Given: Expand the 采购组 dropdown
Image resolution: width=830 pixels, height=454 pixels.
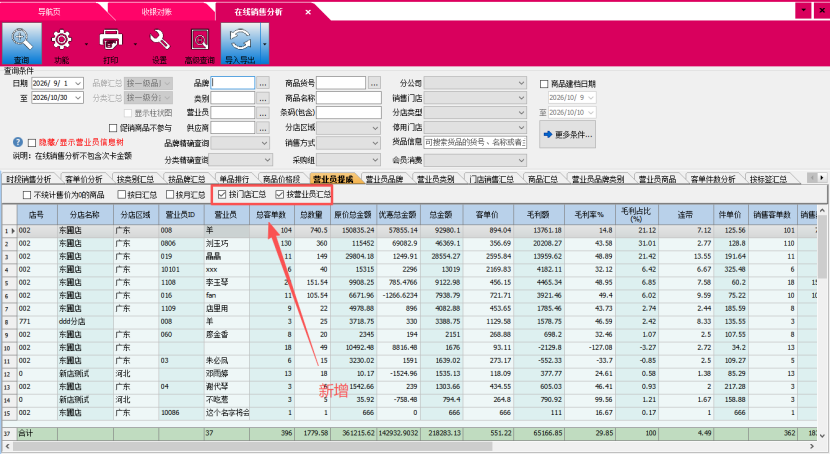Looking at the screenshot, I should 375,160.
